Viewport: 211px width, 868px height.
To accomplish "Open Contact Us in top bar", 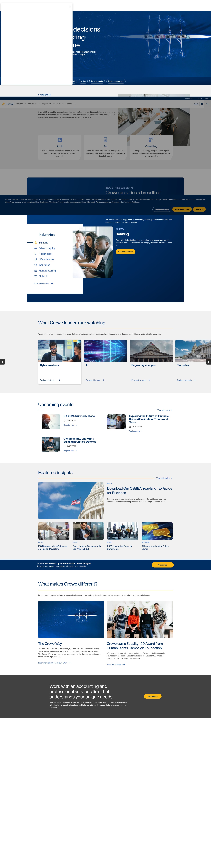I will 189,98.
